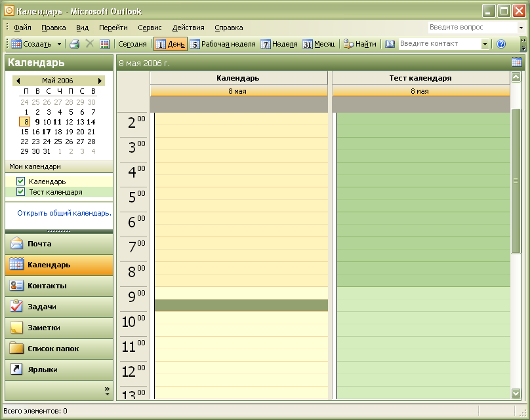Uncheck the Календарь calendar checkbox

coord(20,181)
